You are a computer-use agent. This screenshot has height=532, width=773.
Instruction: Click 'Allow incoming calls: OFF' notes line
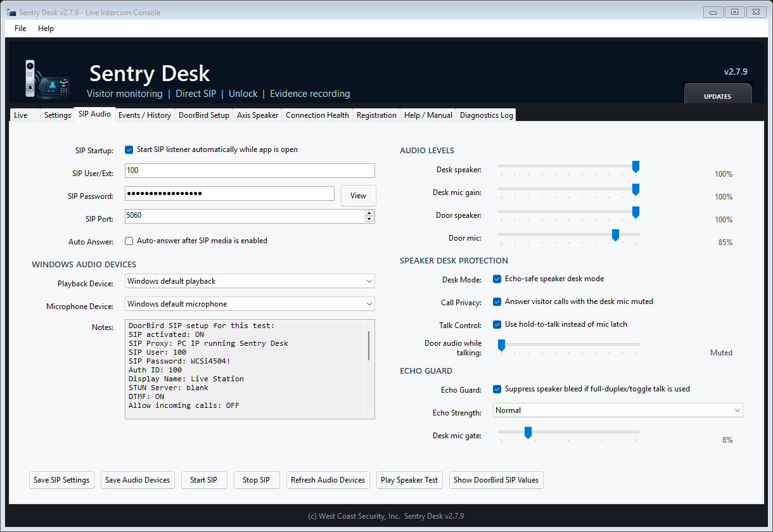[184, 405]
